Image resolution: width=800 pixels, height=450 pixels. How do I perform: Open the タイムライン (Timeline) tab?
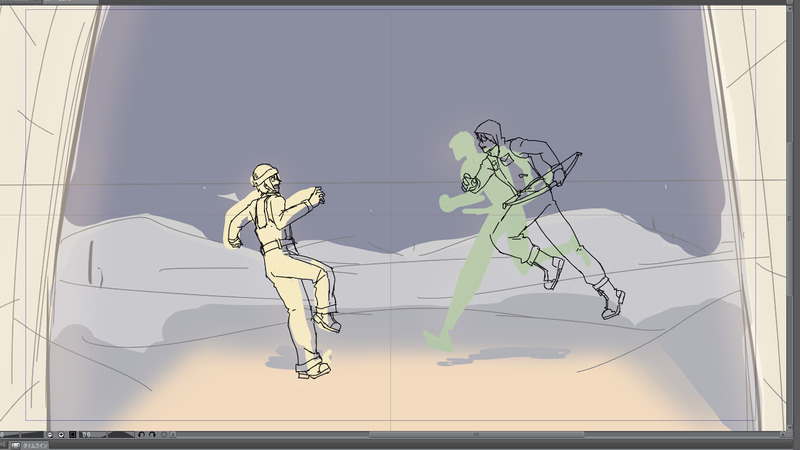pos(30,445)
